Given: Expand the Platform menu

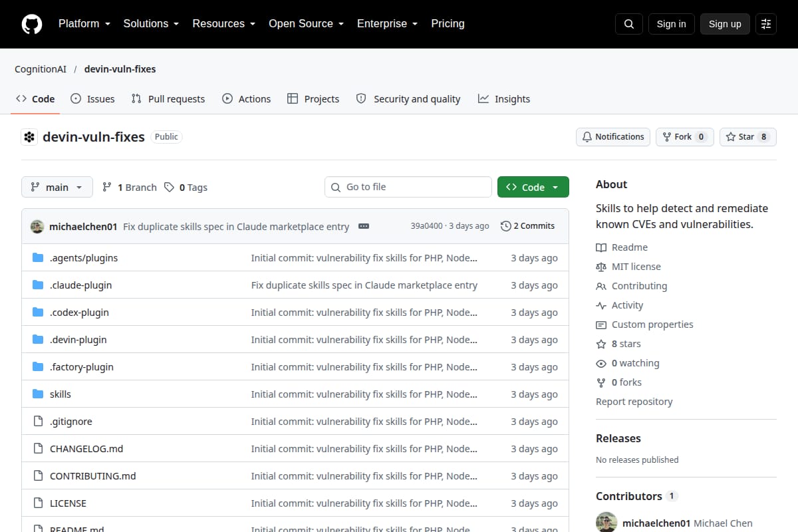Looking at the screenshot, I should [x=84, y=24].
